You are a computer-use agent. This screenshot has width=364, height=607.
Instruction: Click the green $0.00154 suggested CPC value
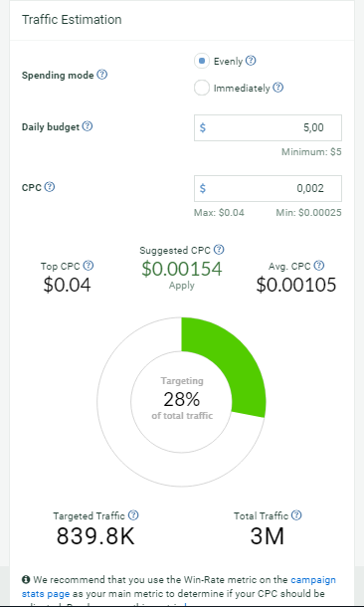click(182, 269)
